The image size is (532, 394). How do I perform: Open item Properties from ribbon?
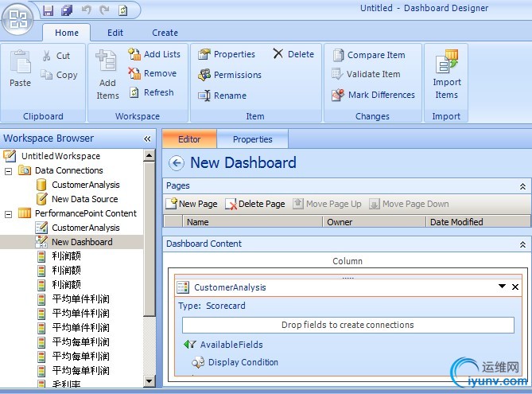227,54
